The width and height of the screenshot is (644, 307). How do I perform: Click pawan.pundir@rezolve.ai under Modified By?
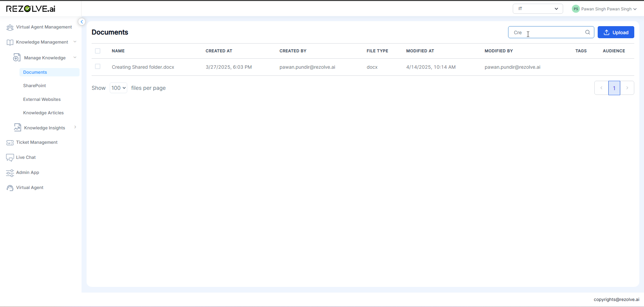coord(512,67)
